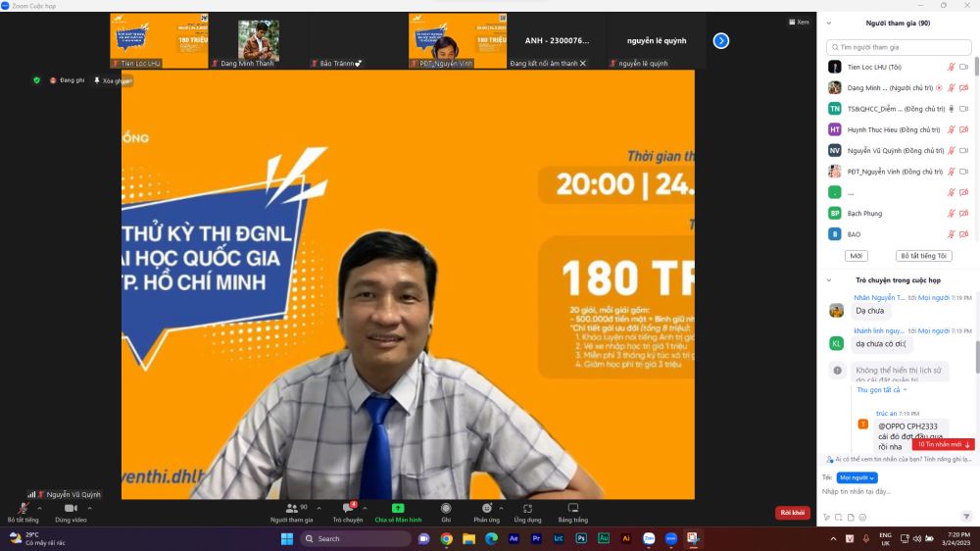This screenshot has width=980, height=551.
Task: Open the Bảng trắng whiteboard
Action: coord(572,508)
